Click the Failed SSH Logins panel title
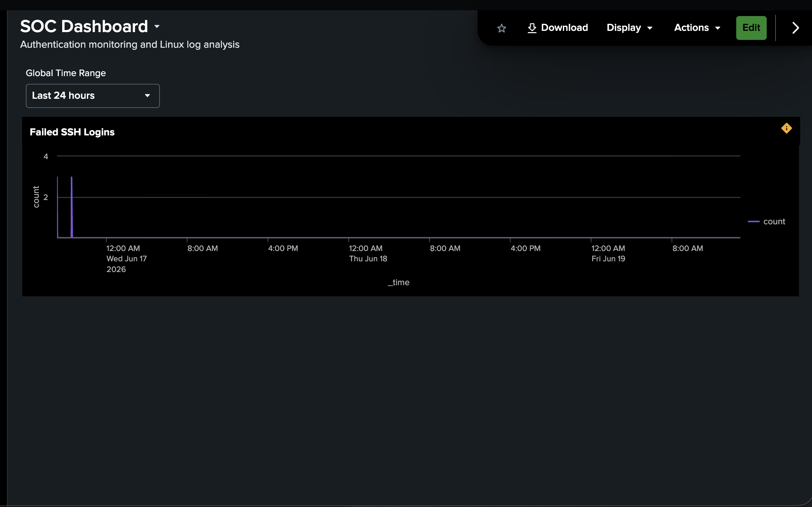Screen dimensions: 812x507 72,132
